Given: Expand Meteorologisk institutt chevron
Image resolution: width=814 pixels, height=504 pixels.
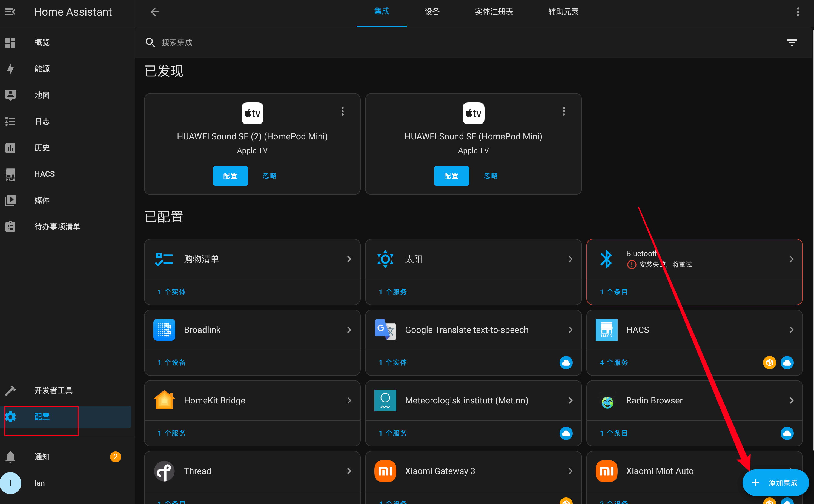Looking at the screenshot, I should click(571, 400).
